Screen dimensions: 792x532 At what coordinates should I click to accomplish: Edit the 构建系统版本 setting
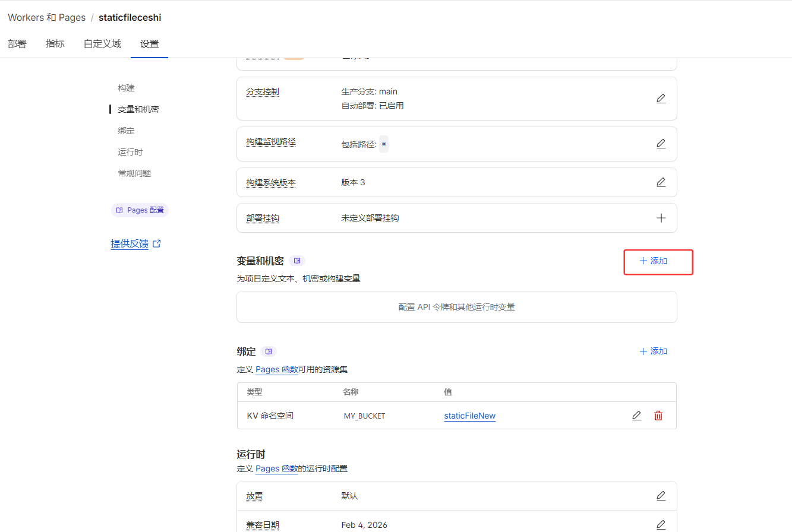(x=661, y=182)
